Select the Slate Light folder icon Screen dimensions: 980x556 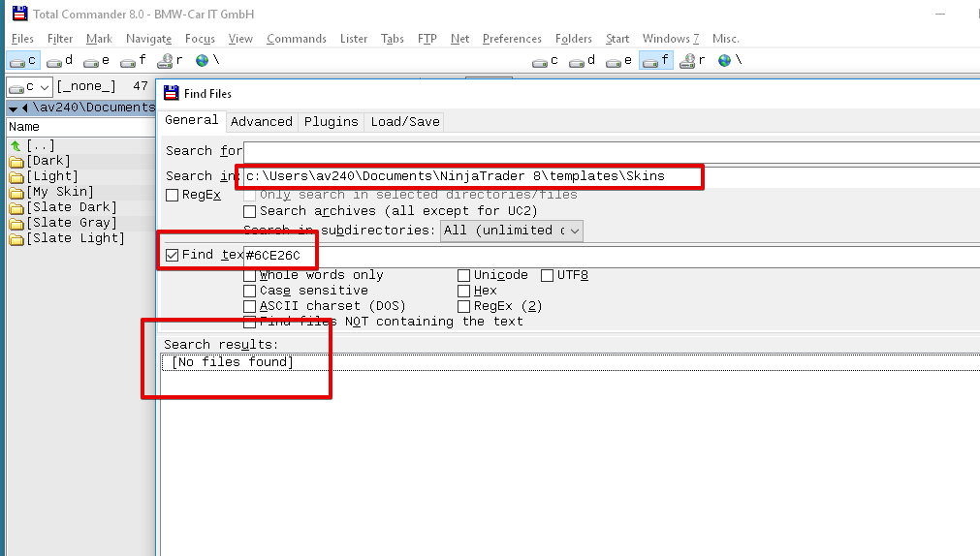16,239
